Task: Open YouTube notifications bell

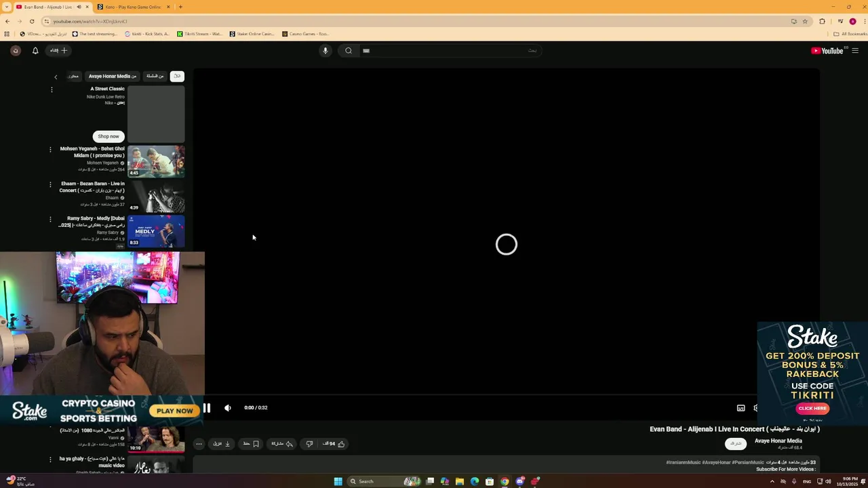Action: (35, 50)
